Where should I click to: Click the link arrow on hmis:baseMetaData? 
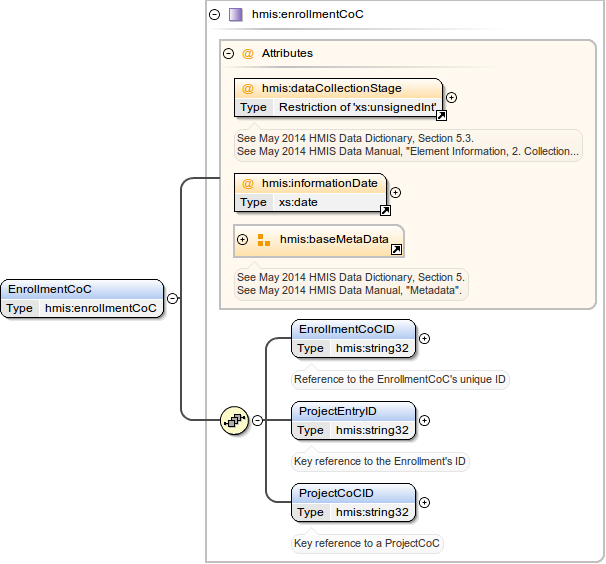[396, 249]
